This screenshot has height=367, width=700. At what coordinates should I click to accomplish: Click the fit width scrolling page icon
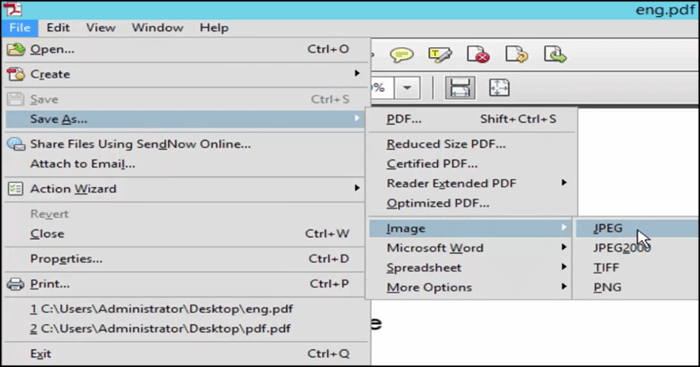point(460,88)
